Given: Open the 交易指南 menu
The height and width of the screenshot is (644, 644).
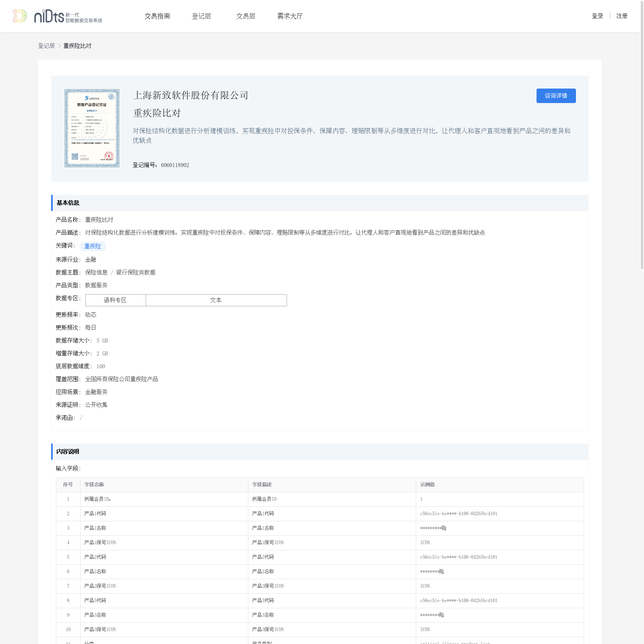Looking at the screenshot, I should [157, 16].
